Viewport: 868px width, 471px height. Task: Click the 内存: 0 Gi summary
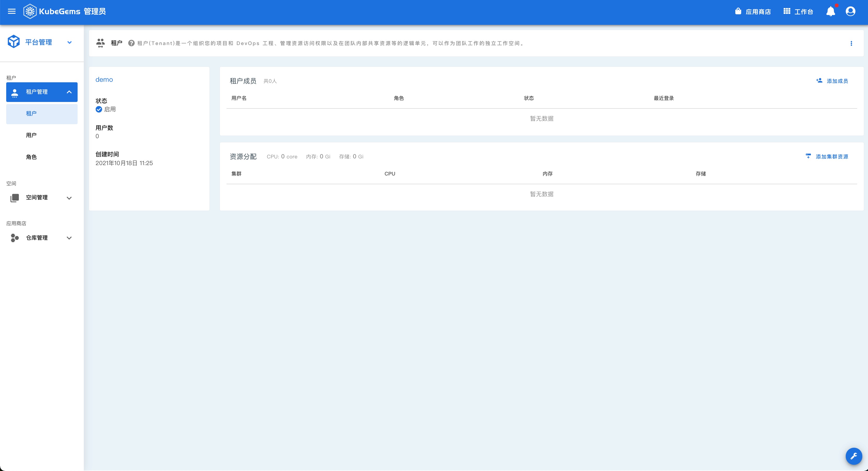point(318,156)
